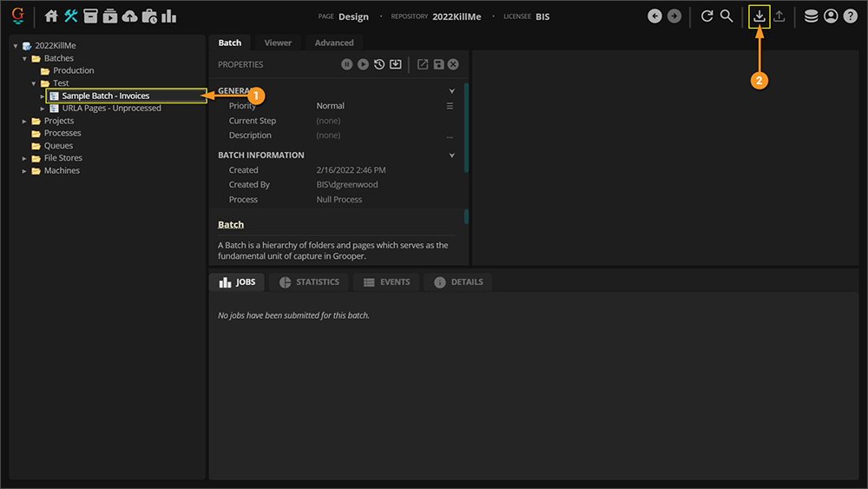
Task: Collapse the Test folder arrow
Action: point(34,83)
